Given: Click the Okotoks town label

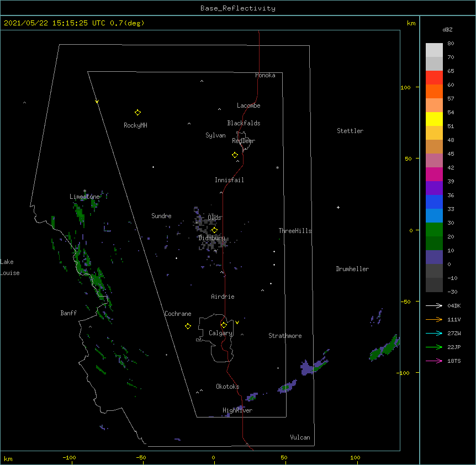Looking at the screenshot, I should coord(228,387).
